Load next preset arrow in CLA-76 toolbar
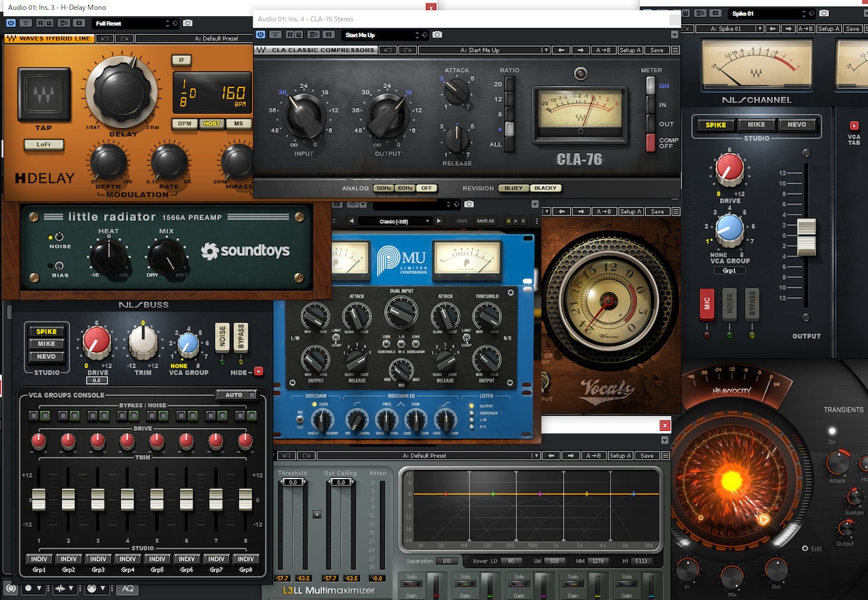The height and width of the screenshot is (600, 868). tap(581, 50)
